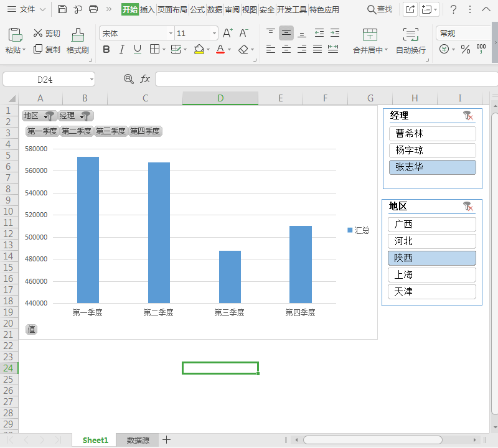This screenshot has height=448, width=498.
Task: Expand the borders dropdown arrow
Action: (164, 50)
